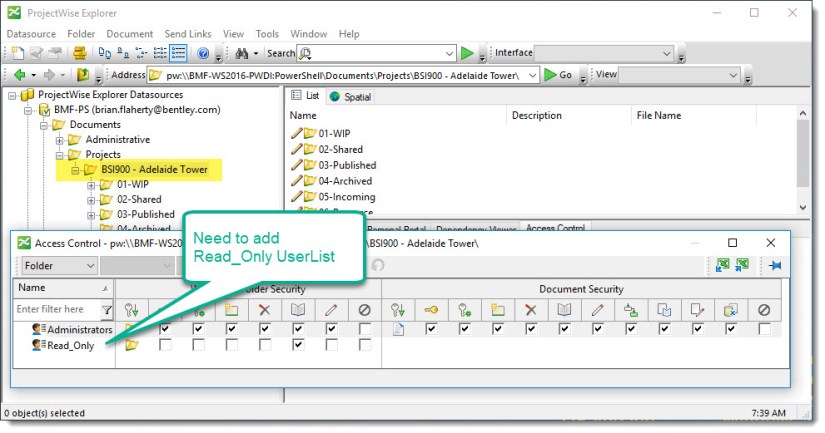Uncheck Administrators folder Read checkbox
Image resolution: width=825 pixels, height=433 pixels.
coord(298,329)
